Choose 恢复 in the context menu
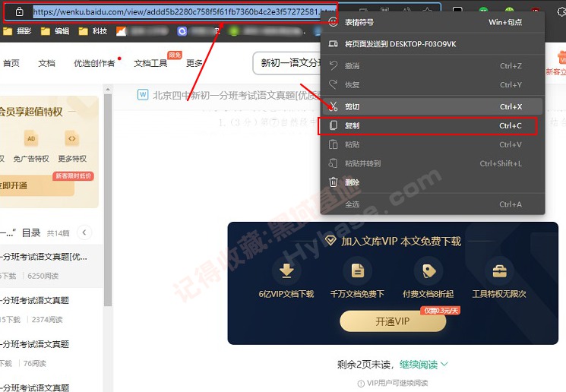This screenshot has height=392, width=566. [432, 85]
